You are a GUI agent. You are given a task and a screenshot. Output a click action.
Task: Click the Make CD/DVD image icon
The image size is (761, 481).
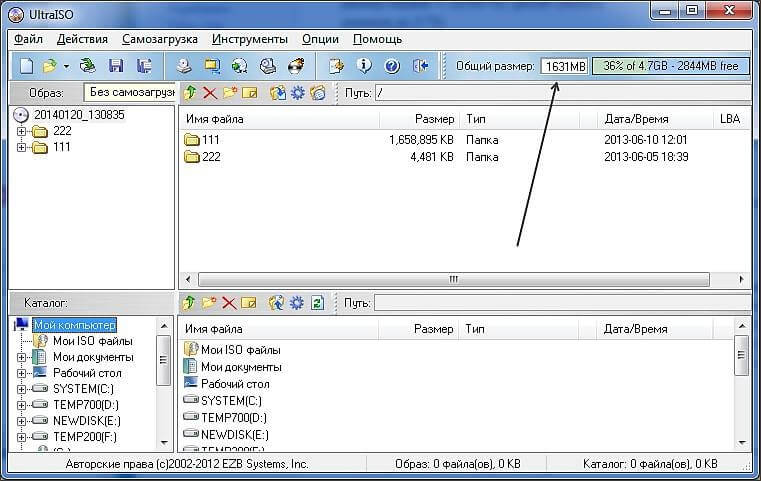click(x=183, y=66)
